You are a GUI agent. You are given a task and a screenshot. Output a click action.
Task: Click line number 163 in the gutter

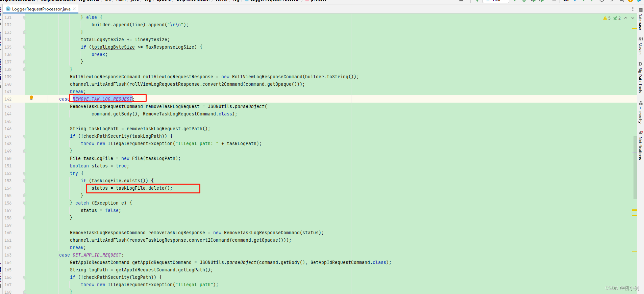pyautogui.click(x=8, y=255)
